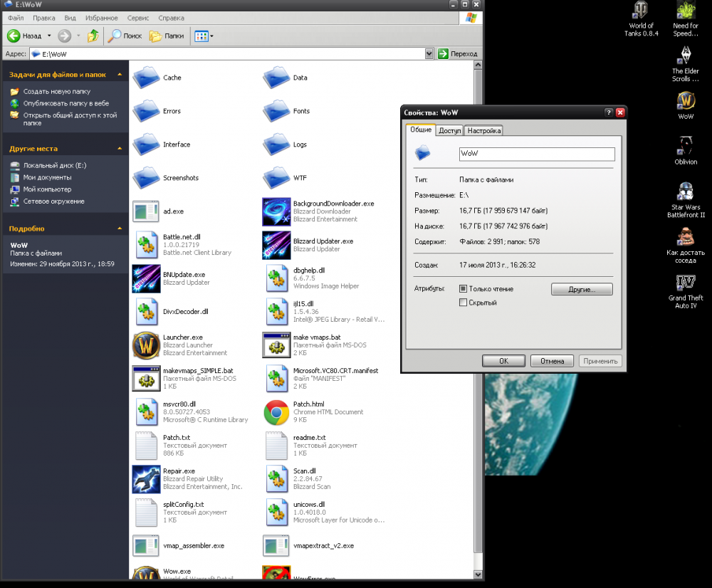Select the Oblivion desktop shortcut
The width and height of the screenshot is (712, 588).
686,150
